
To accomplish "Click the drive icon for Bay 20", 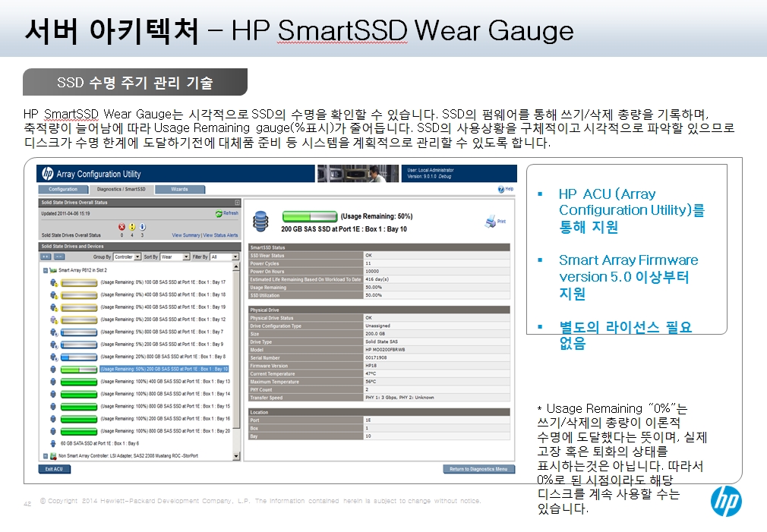I will pos(53,431).
